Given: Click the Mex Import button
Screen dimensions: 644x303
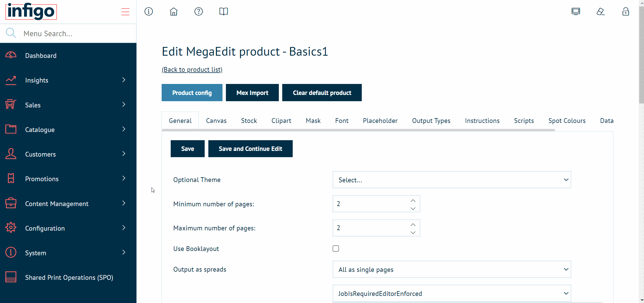Looking at the screenshot, I should (x=252, y=93).
